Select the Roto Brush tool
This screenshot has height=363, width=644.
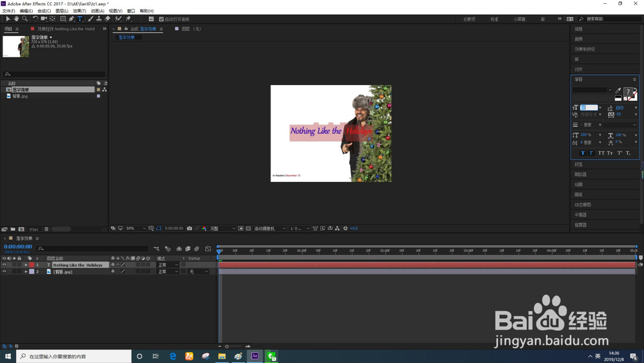pos(118,19)
